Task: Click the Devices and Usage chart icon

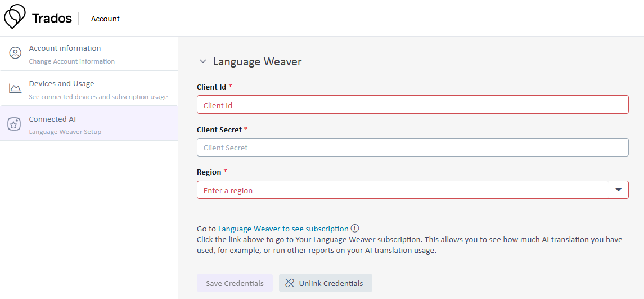Action: point(15,88)
